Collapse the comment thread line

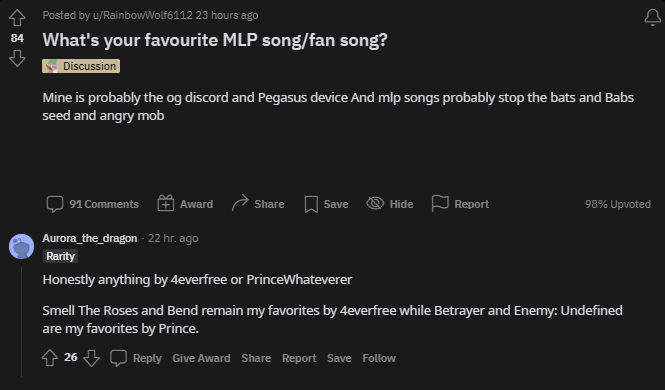(22, 321)
